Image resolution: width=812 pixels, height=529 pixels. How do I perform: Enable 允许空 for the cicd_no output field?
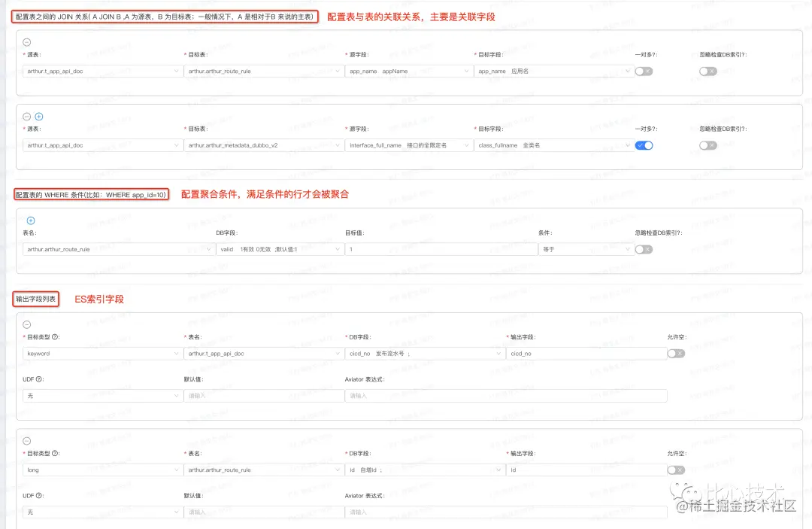point(676,354)
